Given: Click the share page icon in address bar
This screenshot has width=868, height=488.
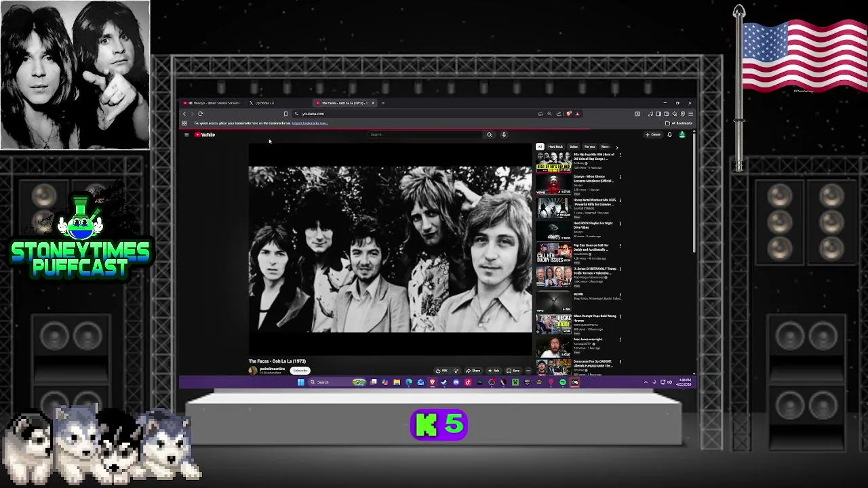Looking at the screenshot, I should click(559, 114).
